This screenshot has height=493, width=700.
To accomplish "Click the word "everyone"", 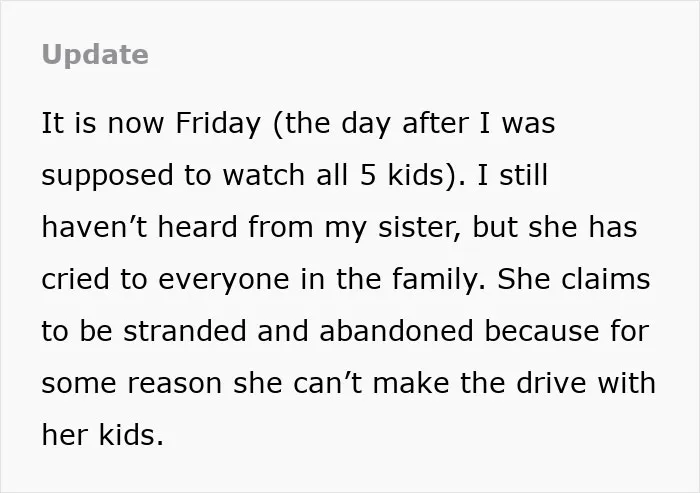I will click(x=224, y=280).
